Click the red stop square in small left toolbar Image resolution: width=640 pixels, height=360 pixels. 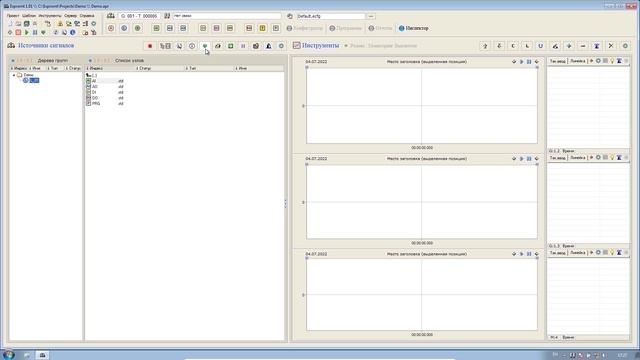pos(18,32)
